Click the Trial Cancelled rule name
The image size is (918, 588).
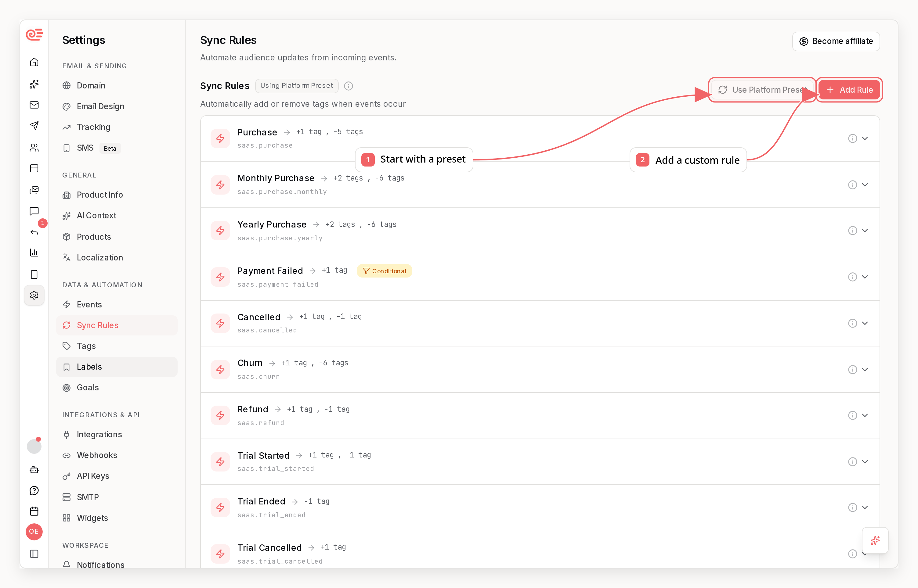(x=269, y=547)
